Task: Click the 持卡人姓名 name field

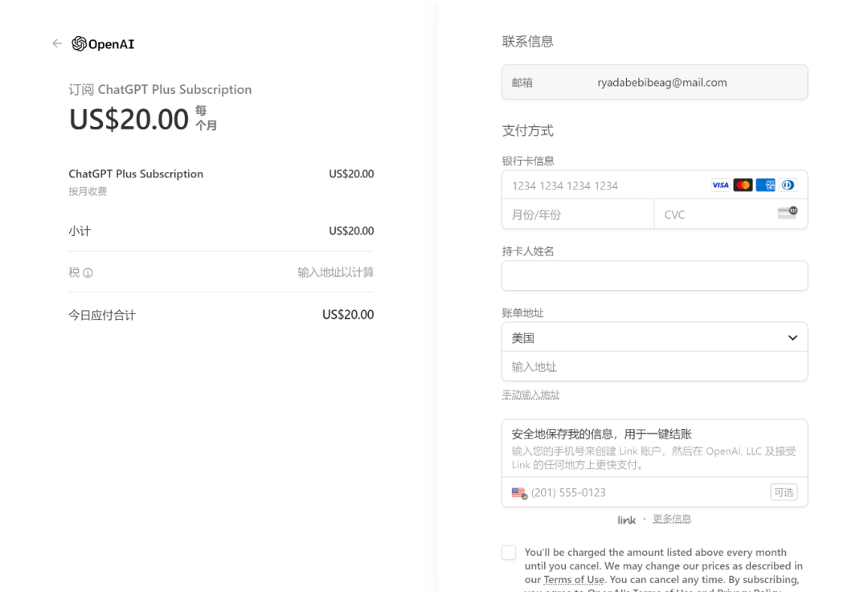Action: coord(654,276)
